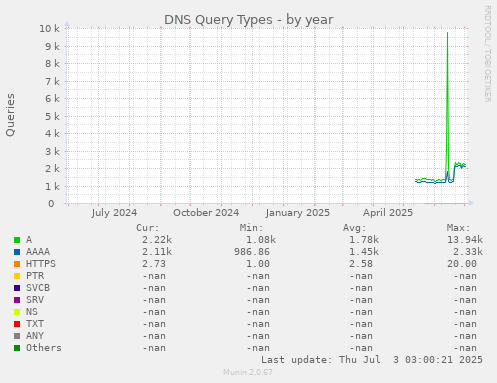This screenshot has width=497, height=383.
Task: Click the dark green Others legend swatch
Action: click(17, 348)
